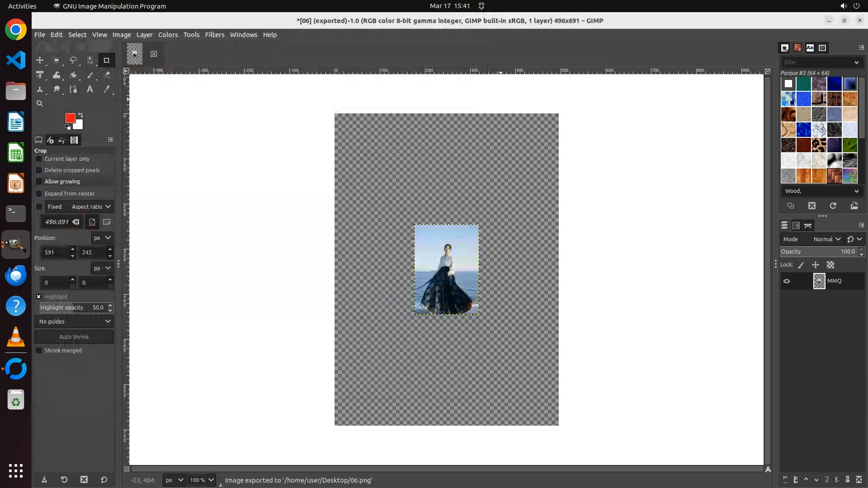The height and width of the screenshot is (488, 868).
Task: Select the Free Select lasso tool
Action: pyautogui.click(x=73, y=60)
